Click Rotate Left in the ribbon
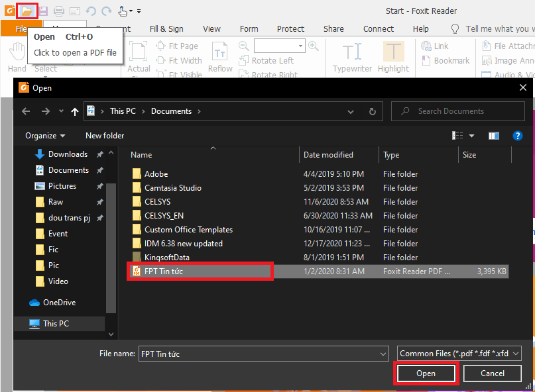 [x=266, y=61]
